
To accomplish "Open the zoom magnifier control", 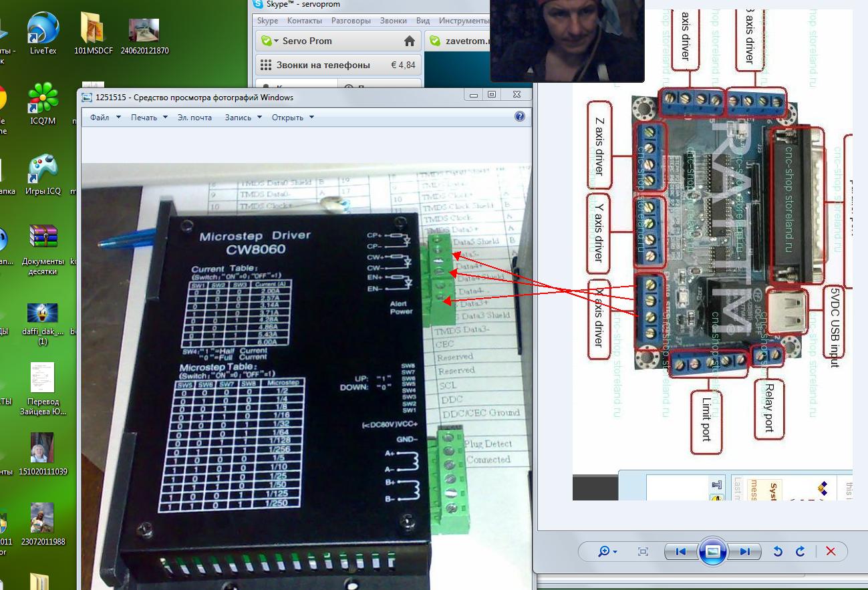I will coord(607,551).
